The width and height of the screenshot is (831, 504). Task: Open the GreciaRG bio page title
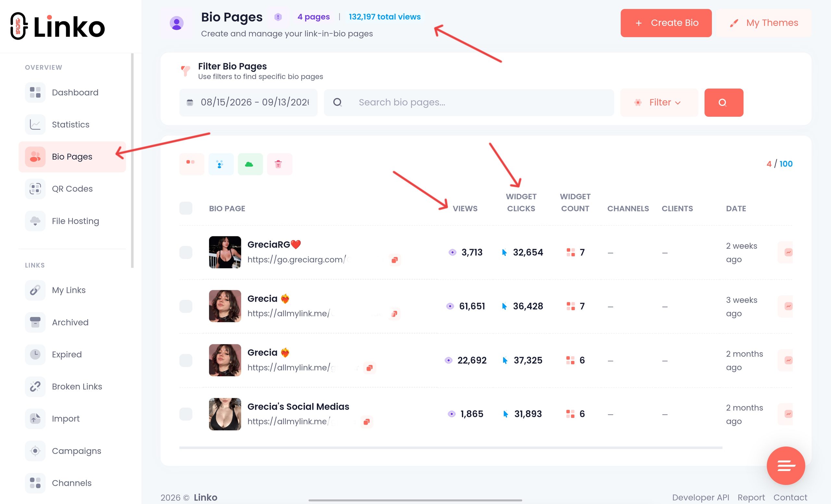pyautogui.click(x=274, y=245)
